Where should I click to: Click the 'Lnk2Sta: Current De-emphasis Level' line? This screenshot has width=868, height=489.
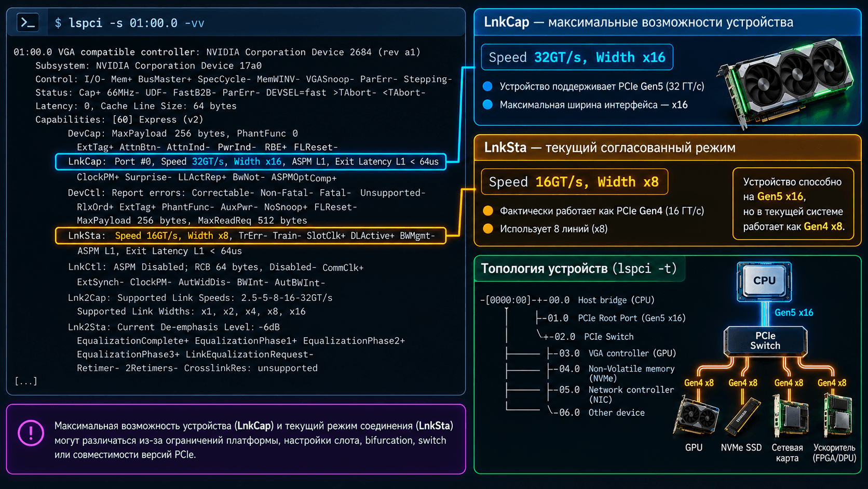(174, 327)
